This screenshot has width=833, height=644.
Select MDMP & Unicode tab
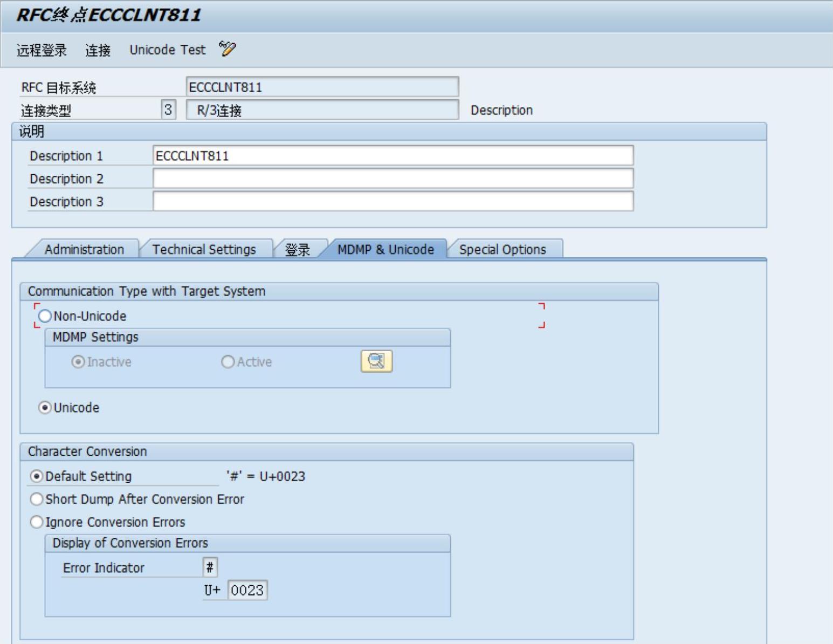(385, 249)
